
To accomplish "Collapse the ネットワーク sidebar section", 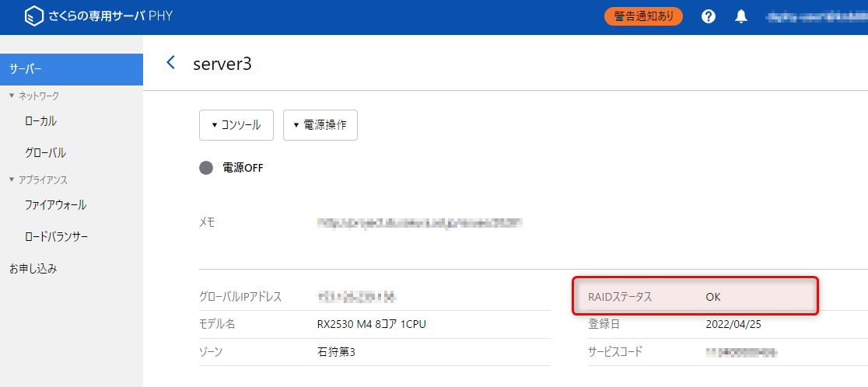I will [33, 96].
